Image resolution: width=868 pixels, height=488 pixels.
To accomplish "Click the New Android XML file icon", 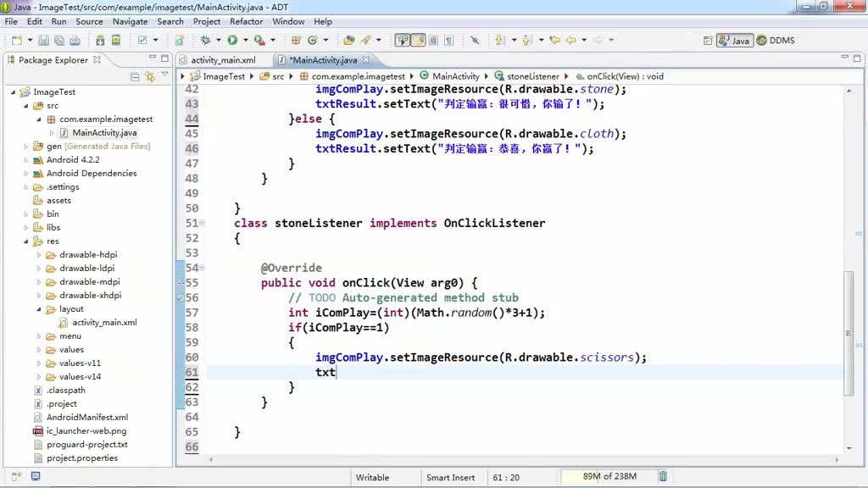I will (x=180, y=41).
